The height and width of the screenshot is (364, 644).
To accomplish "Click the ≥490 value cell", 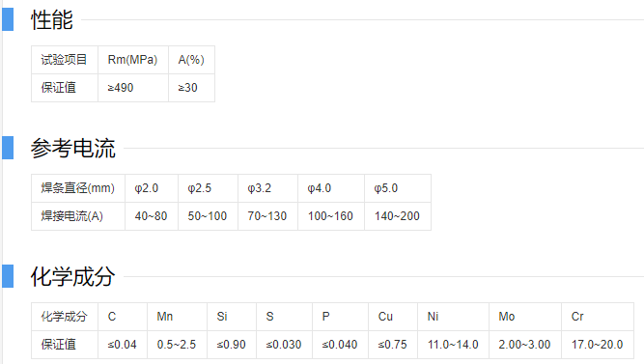I will click(x=133, y=88).
